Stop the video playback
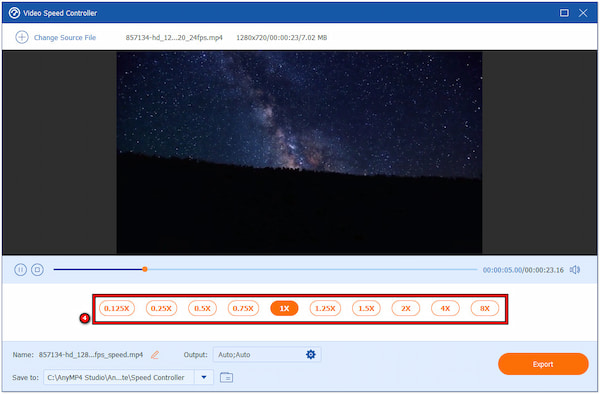 click(x=37, y=270)
